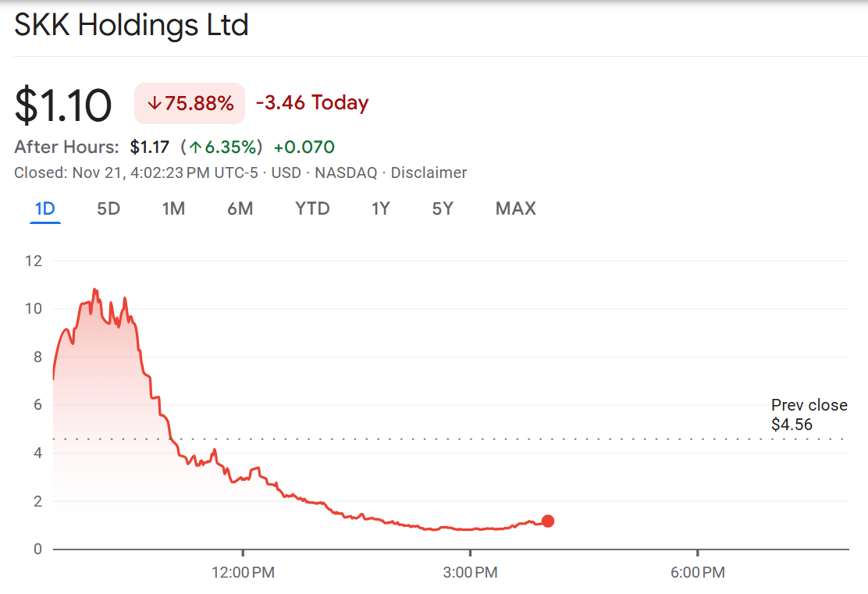This screenshot has height=594, width=868.
Task: Click the down 75.88% change badge
Action: tap(190, 103)
